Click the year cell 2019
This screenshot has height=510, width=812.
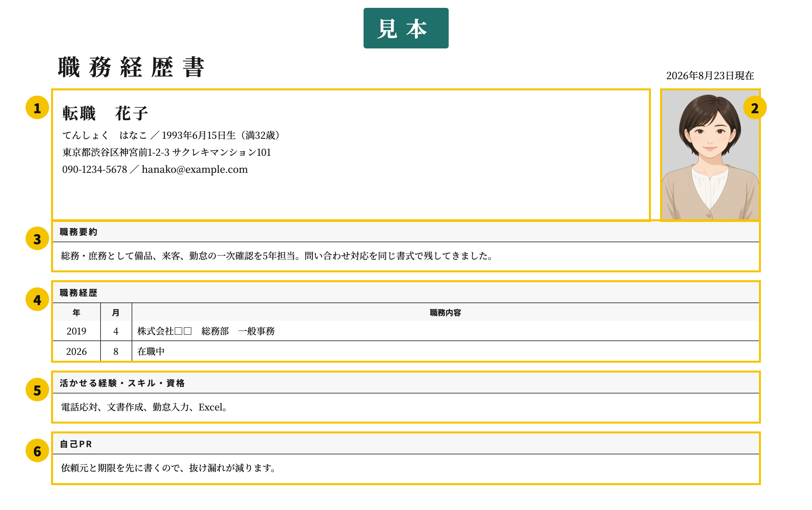[77, 331]
